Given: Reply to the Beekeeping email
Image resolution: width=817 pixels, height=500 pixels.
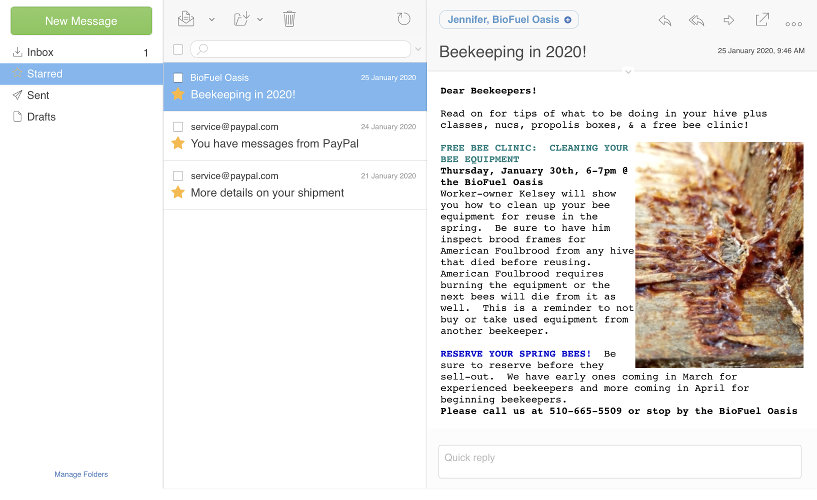Looking at the screenshot, I should tap(665, 20).
